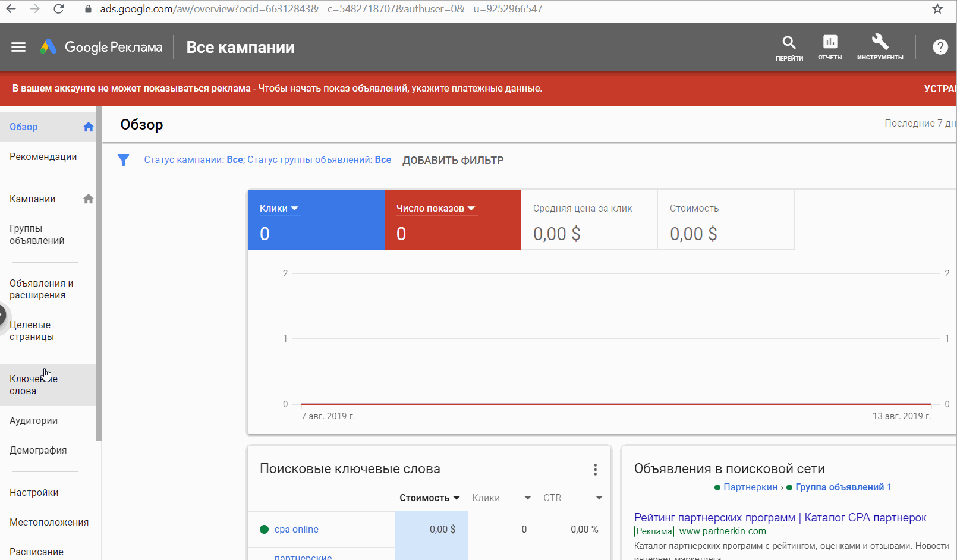Click ДОБАВИТЬ ФИЛЬТР button

click(453, 161)
